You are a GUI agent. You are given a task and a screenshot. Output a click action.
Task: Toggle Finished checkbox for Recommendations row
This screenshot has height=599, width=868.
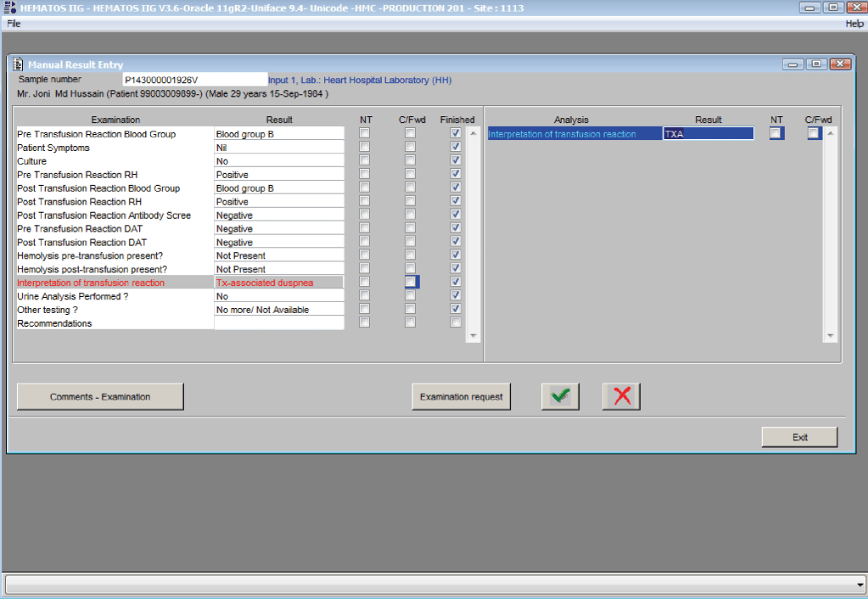click(456, 322)
